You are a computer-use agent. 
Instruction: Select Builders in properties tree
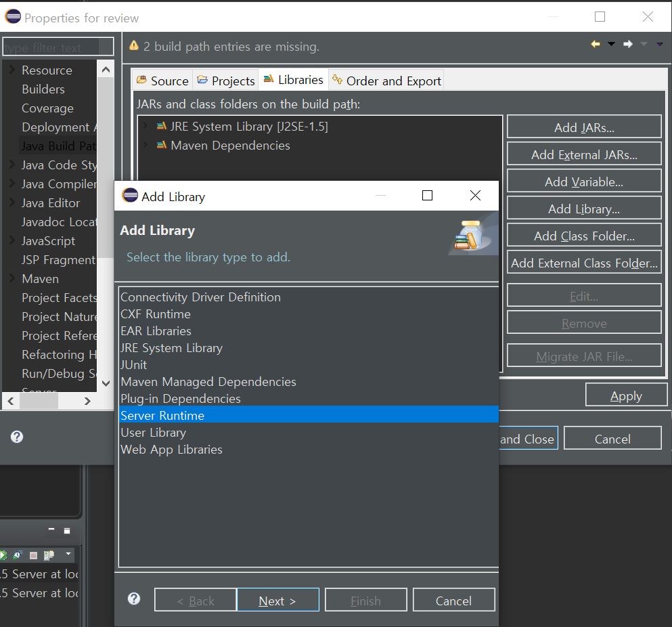[x=43, y=89]
